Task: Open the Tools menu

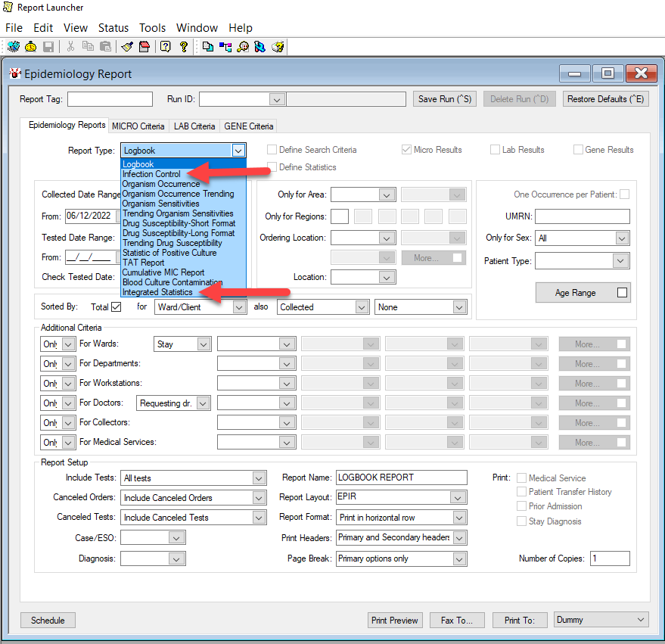Action: click(152, 28)
